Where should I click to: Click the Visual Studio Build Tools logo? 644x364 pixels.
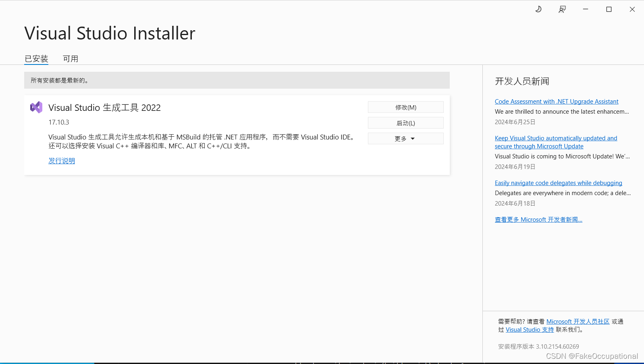coord(36,107)
